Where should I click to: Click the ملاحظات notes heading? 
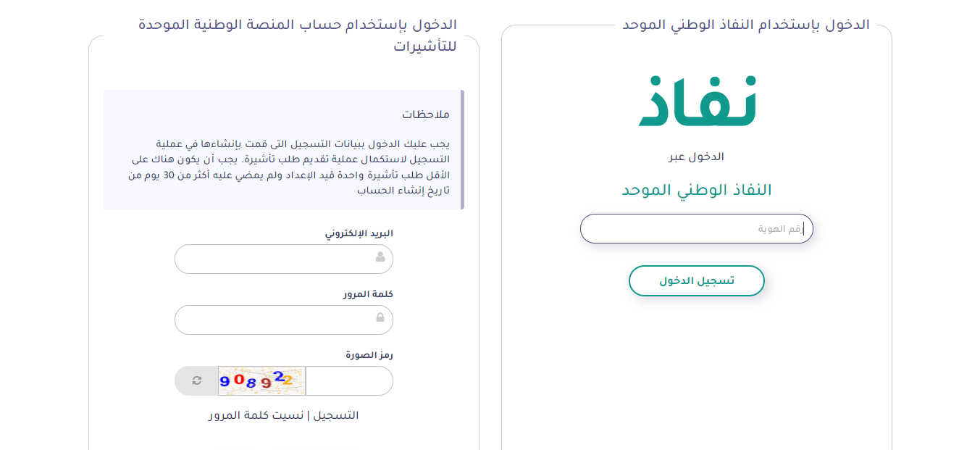pyautogui.click(x=426, y=114)
